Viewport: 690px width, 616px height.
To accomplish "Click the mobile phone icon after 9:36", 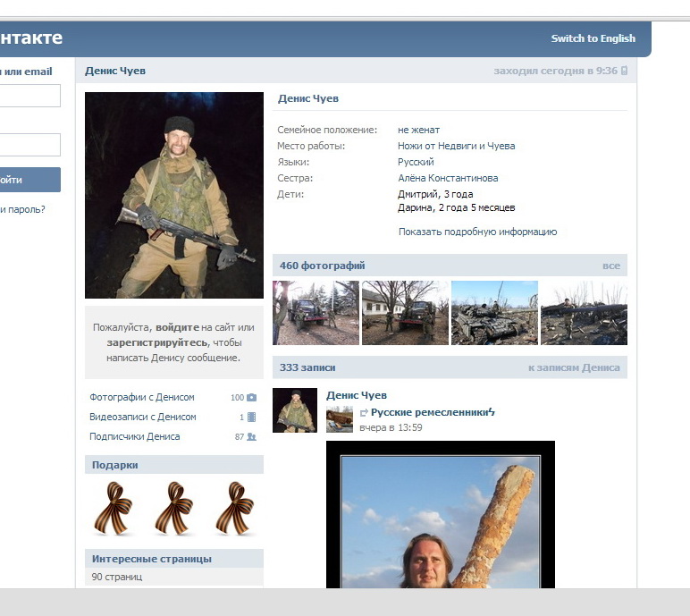I will pos(624,71).
